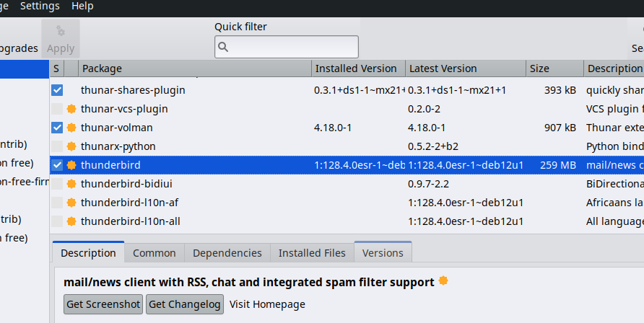644x323 pixels.
Task: Sort by Installed Version column header
Action: 359,68
